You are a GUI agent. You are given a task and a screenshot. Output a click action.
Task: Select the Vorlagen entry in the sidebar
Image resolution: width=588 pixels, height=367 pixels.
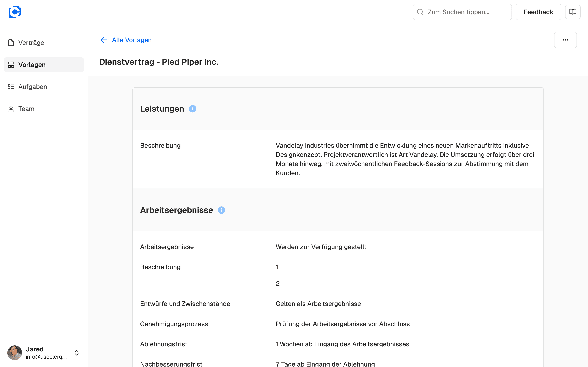[32, 65]
